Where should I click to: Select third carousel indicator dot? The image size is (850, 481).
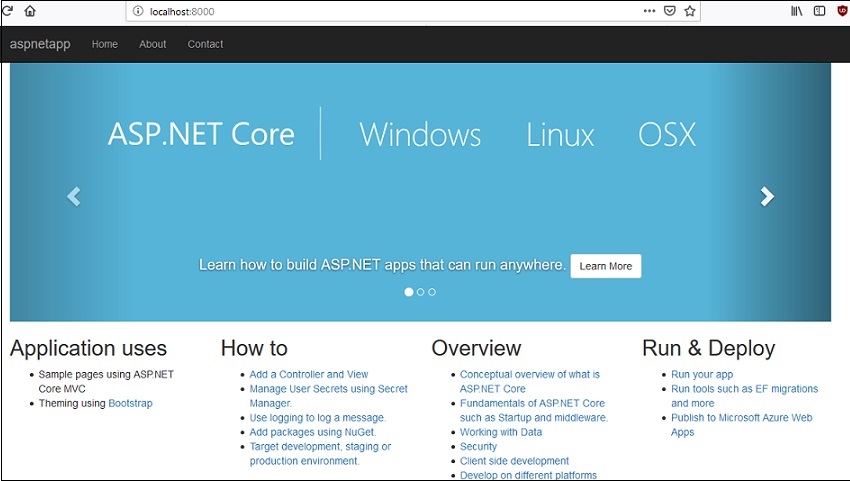[x=432, y=292]
